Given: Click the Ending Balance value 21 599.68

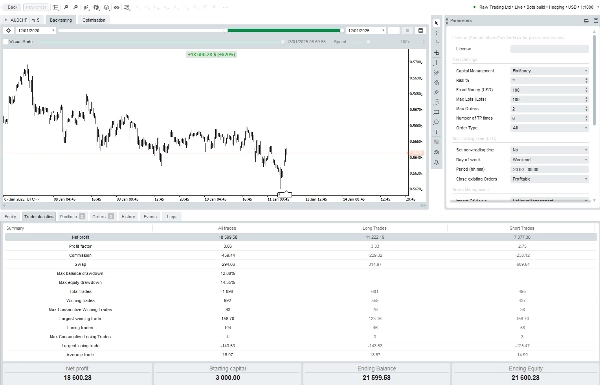Looking at the screenshot, I should coord(377,378).
